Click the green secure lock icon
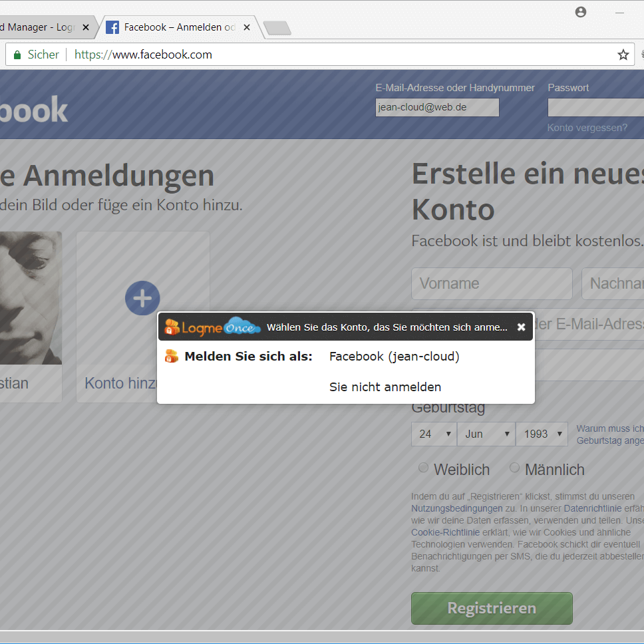Screen dimensions: 644x644 (x=17, y=55)
